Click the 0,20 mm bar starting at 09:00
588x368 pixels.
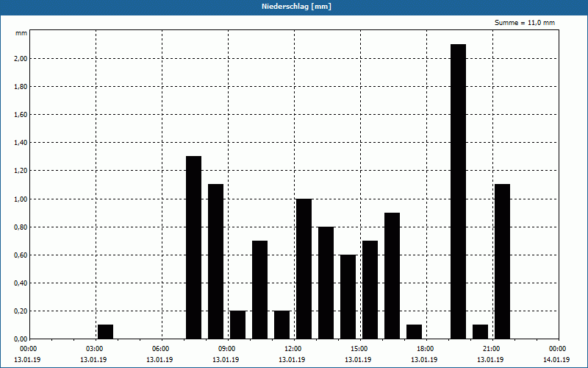(237, 325)
